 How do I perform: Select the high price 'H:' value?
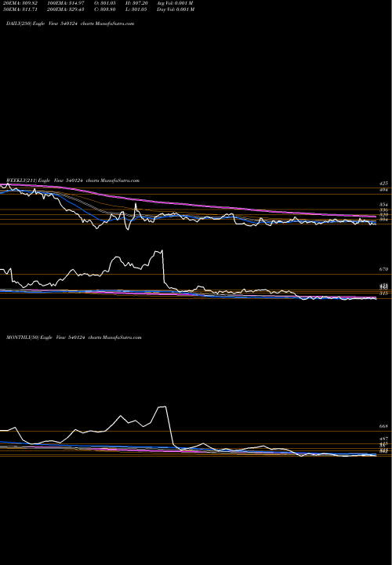(x=136, y=3)
